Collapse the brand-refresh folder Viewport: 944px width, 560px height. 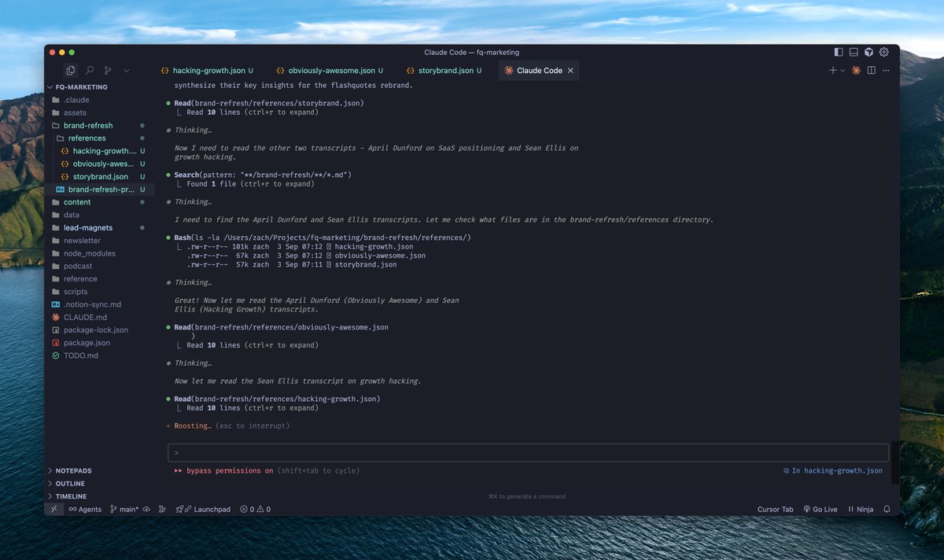(x=100, y=125)
